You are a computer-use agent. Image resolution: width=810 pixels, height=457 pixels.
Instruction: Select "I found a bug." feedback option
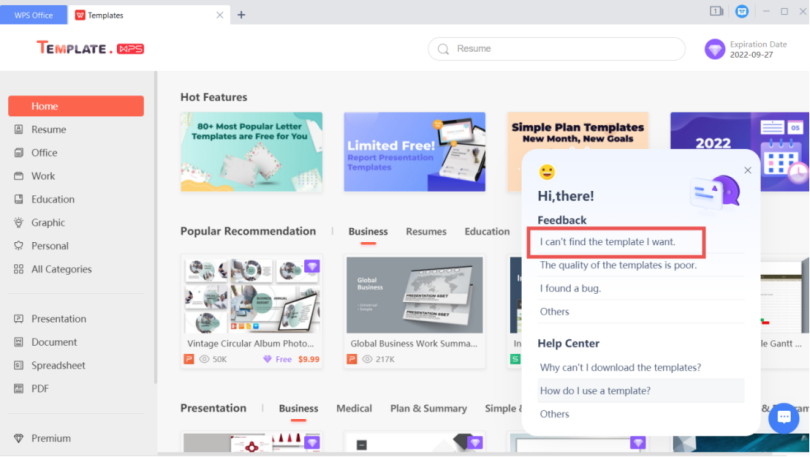point(570,288)
